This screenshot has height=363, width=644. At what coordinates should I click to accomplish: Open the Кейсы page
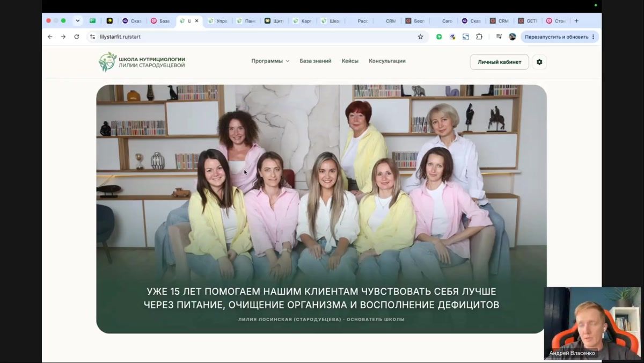(x=350, y=61)
